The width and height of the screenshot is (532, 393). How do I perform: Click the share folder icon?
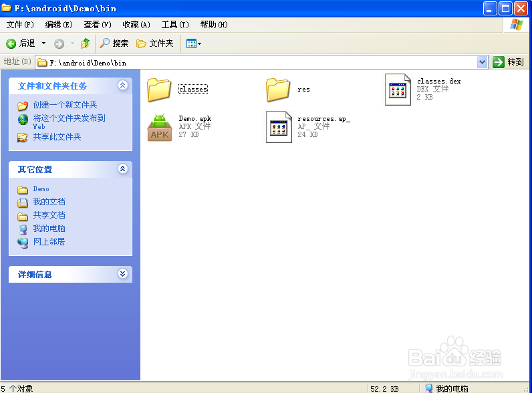click(23, 137)
